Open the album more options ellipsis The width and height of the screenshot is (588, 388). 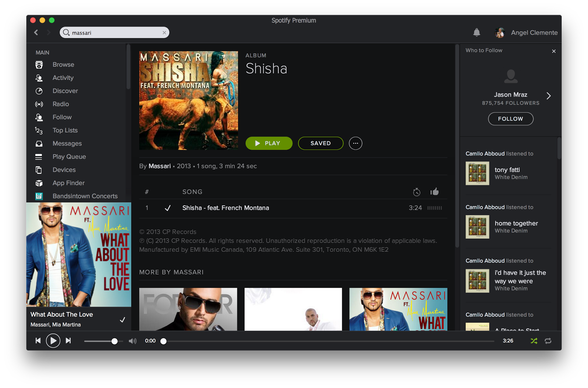click(355, 143)
